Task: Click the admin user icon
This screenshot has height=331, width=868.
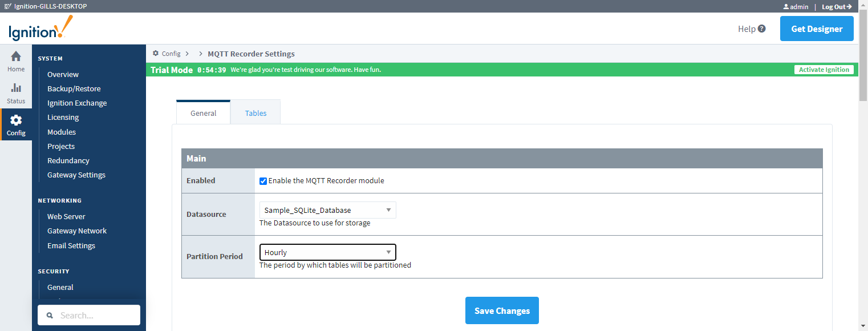Action: [x=786, y=7]
